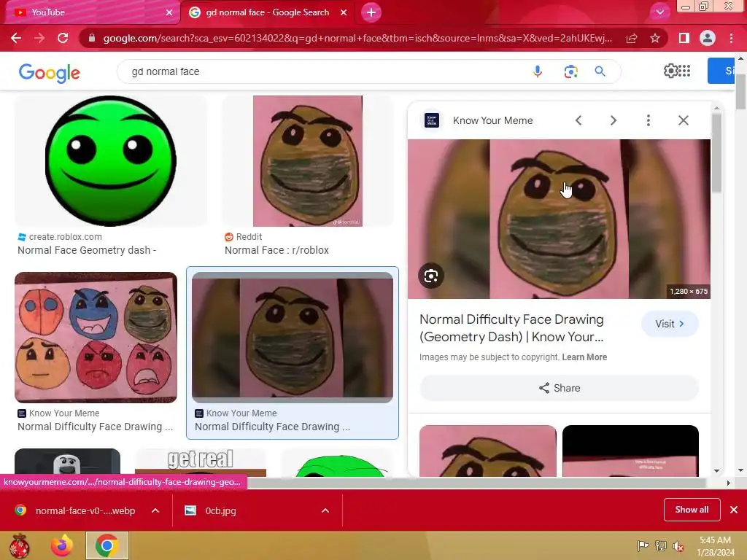Open the get real meme thumbnail

pyautogui.click(x=201, y=462)
